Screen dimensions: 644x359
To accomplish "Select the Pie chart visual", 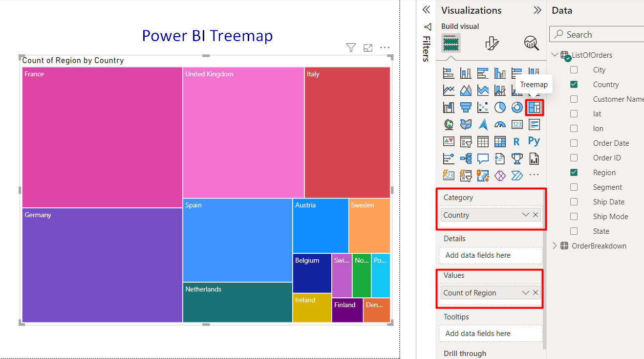I will [499, 107].
